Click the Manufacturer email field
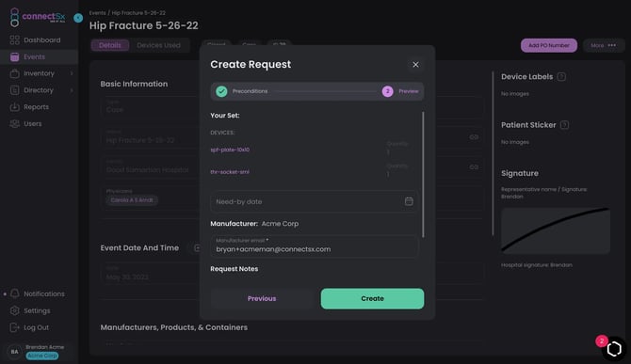The width and height of the screenshot is (631, 364). tap(314, 246)
